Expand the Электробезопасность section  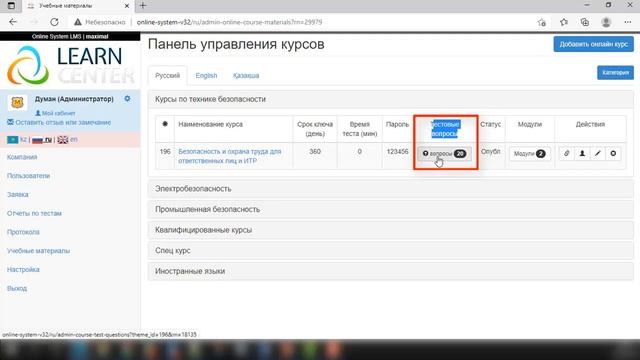391,189
